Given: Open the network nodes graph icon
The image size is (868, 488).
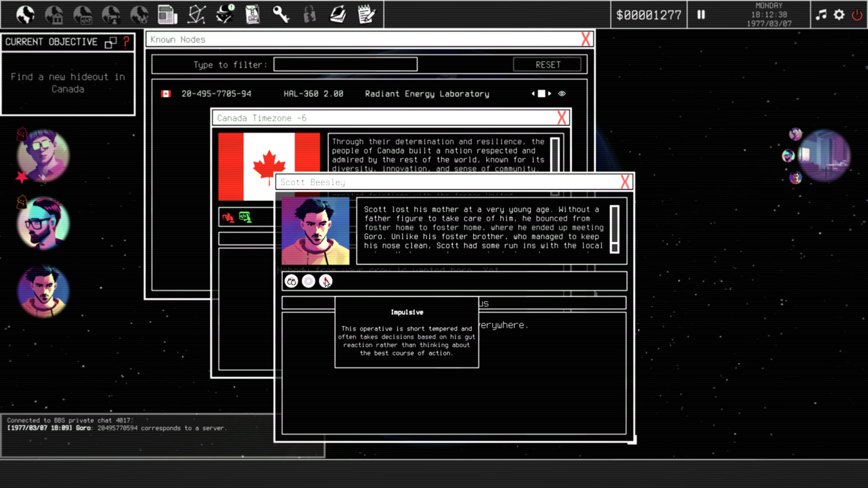Looking at the screenshot, I should coord(197,15).
